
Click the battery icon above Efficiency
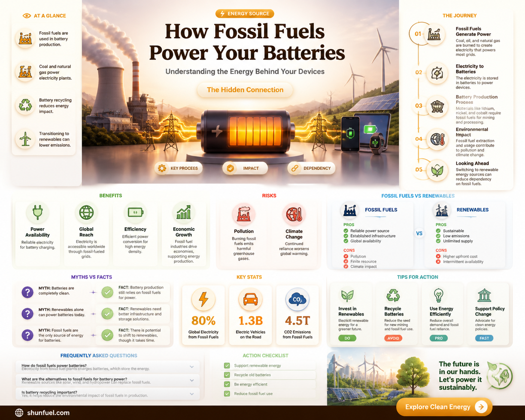point(135,212)
